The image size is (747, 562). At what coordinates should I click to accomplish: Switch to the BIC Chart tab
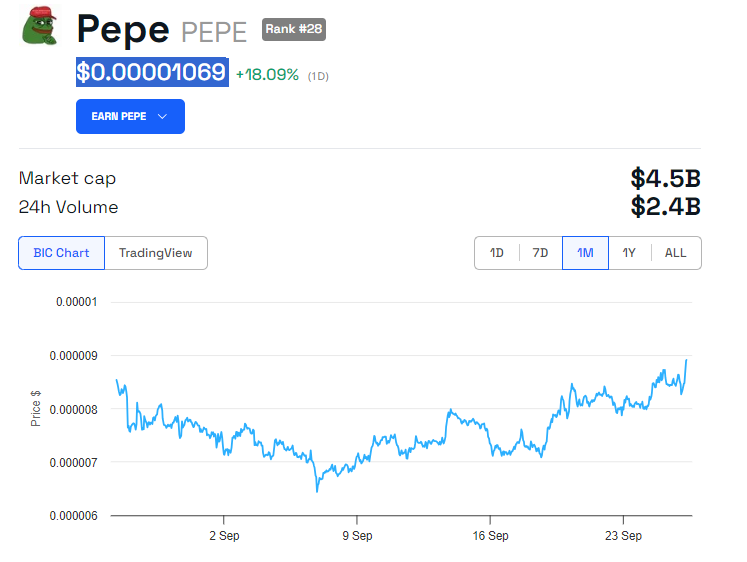[x=61, y=253]
